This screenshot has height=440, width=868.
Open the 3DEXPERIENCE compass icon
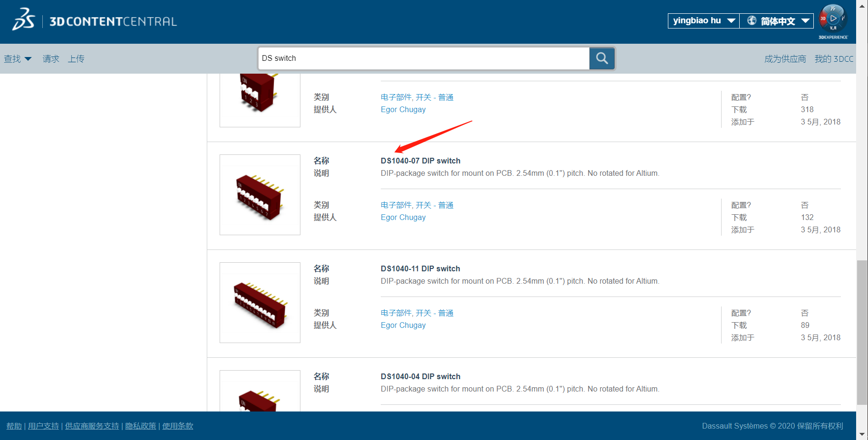pos(833,21)
